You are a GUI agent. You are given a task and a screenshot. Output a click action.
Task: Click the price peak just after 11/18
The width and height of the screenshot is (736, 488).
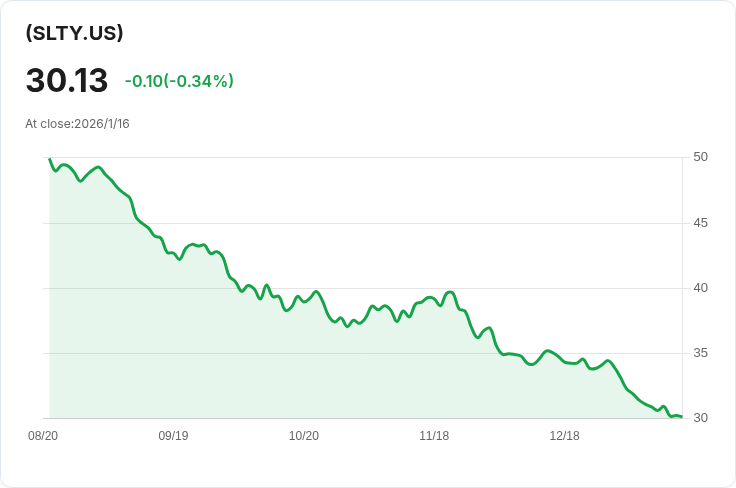(x=450, y=293)
